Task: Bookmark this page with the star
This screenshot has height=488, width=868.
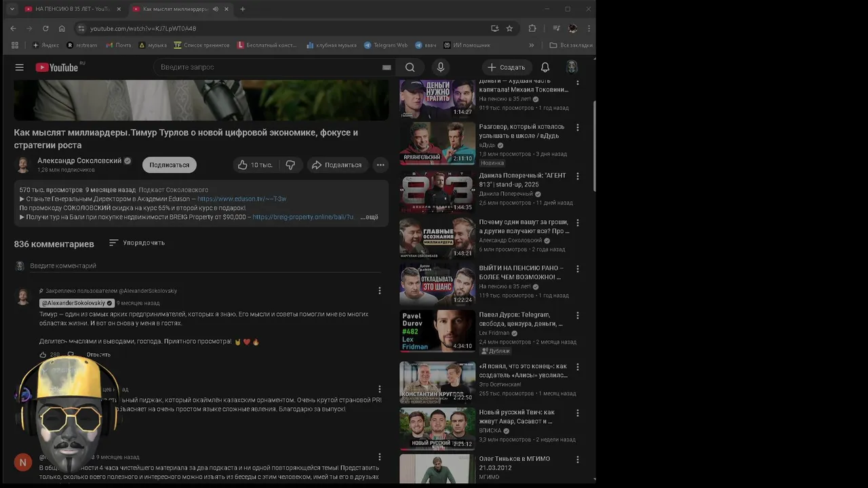Action: pos(509,28)
